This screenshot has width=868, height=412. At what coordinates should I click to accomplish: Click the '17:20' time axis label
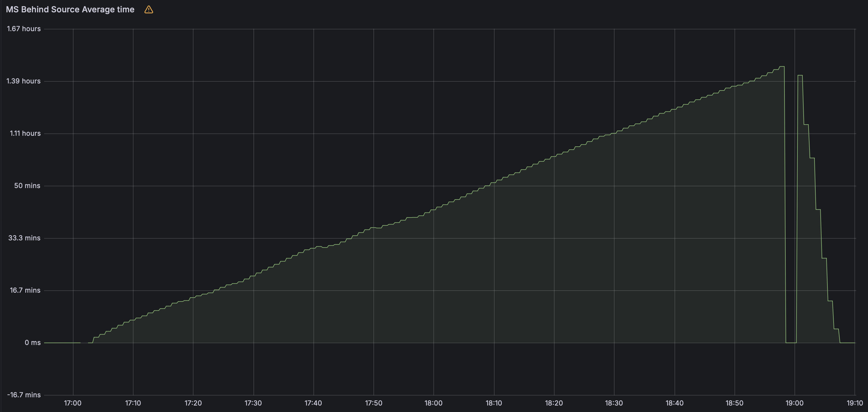point(193,403)
